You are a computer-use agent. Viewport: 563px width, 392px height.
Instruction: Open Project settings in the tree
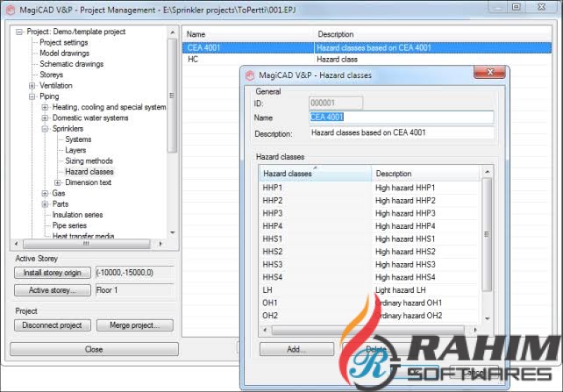pos(63,42)
